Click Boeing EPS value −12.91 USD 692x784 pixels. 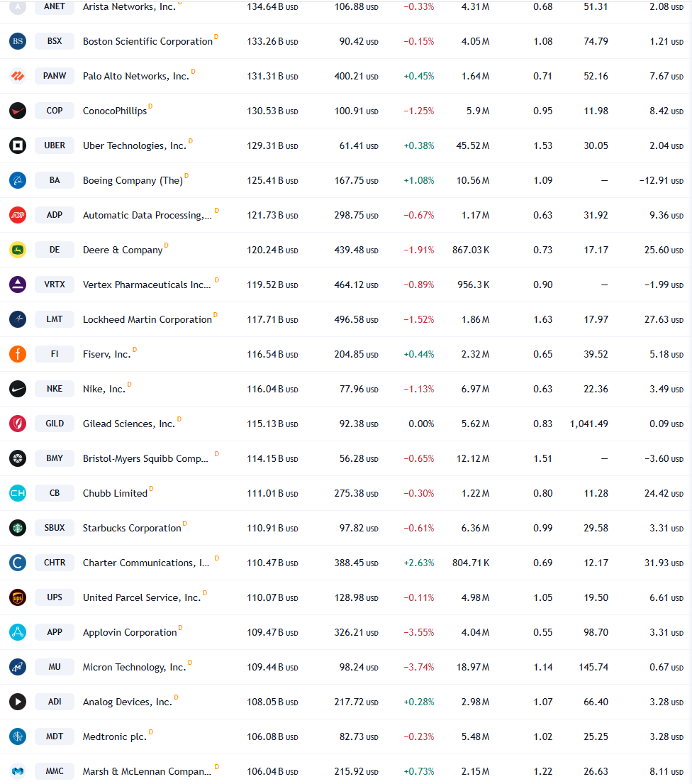tap(661, 180)
